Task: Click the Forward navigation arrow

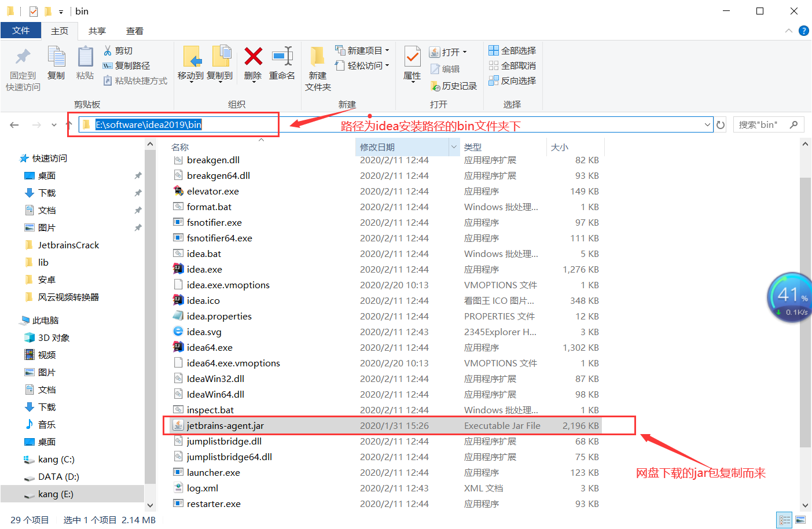Action: [x=36, y=124]
